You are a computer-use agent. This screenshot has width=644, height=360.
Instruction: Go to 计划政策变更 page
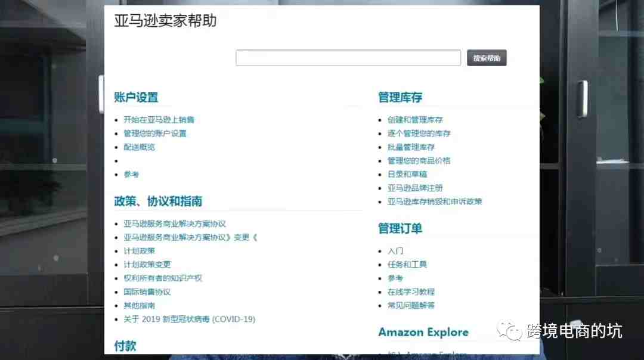tap(147, 265)
